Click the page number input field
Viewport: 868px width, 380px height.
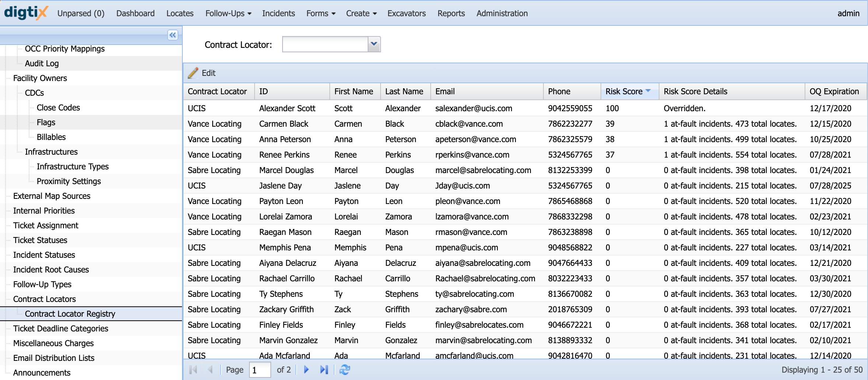260,370
